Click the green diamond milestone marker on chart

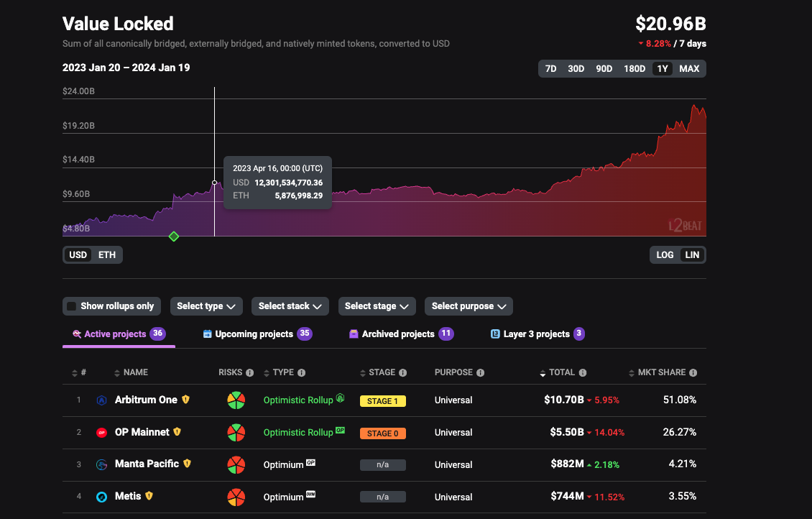pyautogui.click(x=173, y=236)
